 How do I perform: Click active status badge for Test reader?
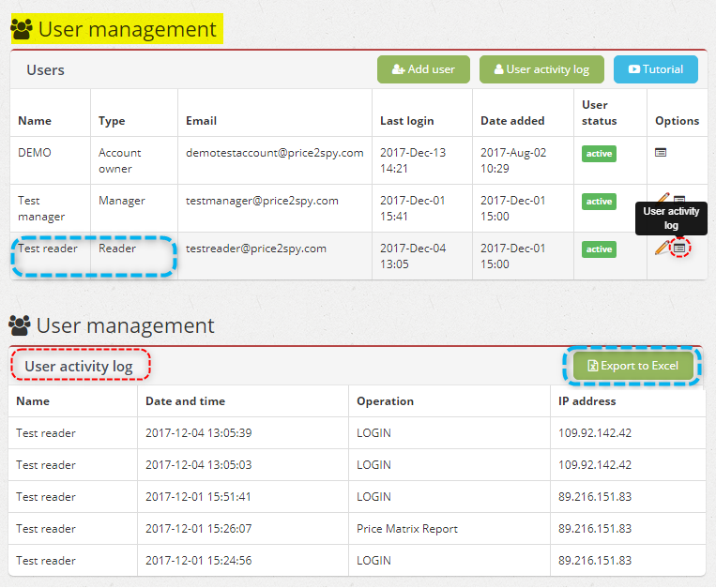coord(599,249)
